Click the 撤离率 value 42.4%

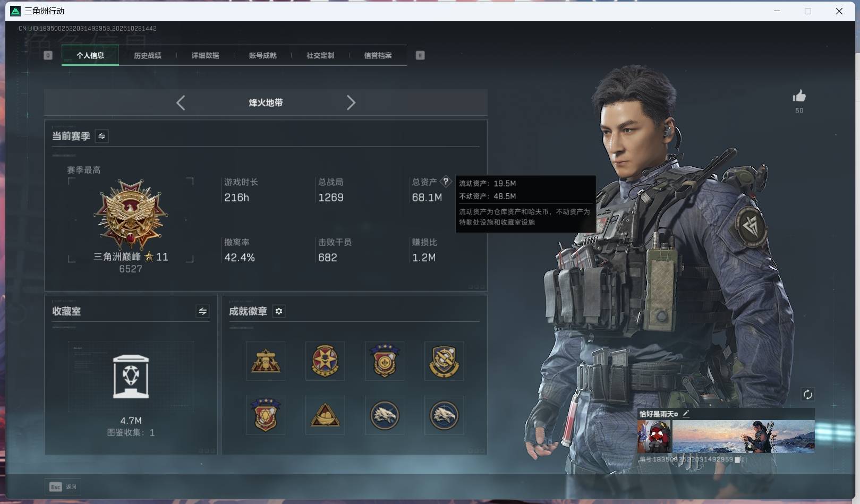(x=240, y=258)
